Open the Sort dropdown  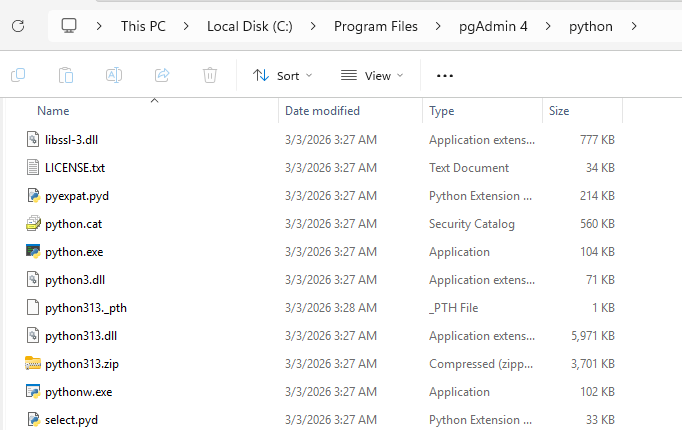point(283,76)
